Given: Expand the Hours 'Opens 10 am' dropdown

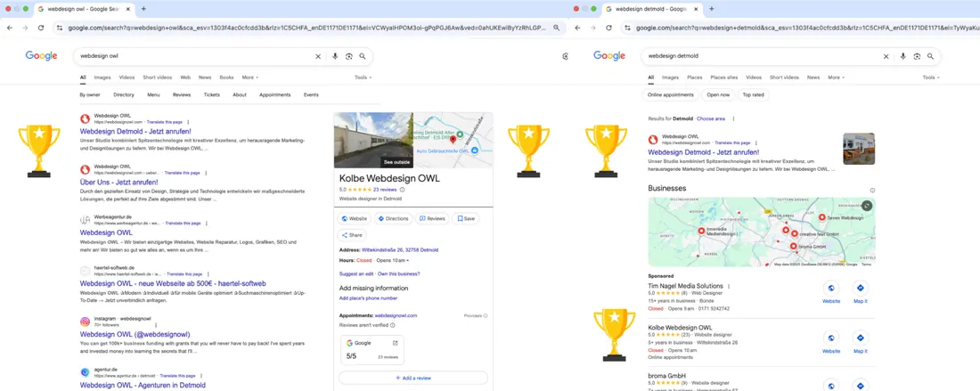Looking at the screenshot, I should (x=394, y=260).
